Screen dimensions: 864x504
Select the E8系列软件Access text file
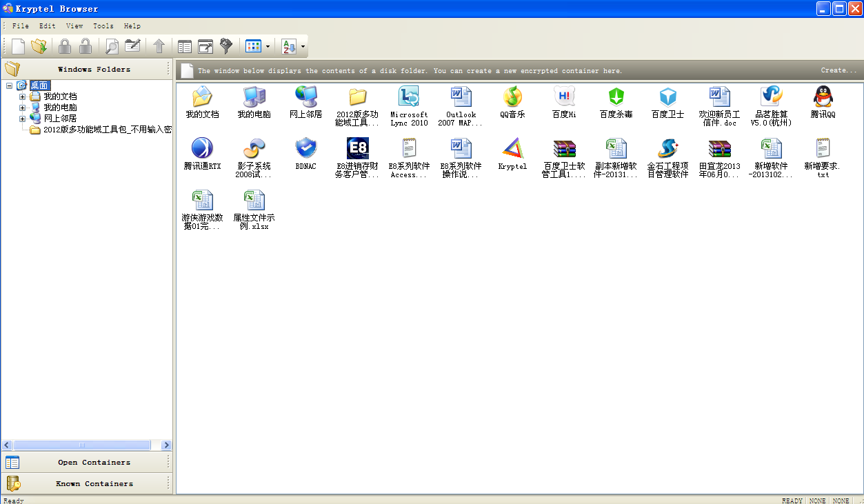click(409, 158)
